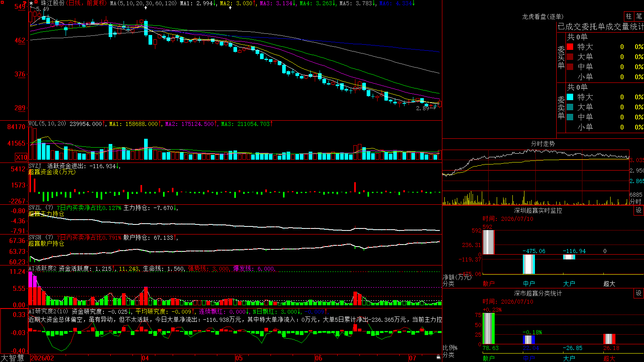Viewport: 644px width, 362px height.
Task: Click the dark red 中单 buy-order color swatch
Action: pos(570,67)
